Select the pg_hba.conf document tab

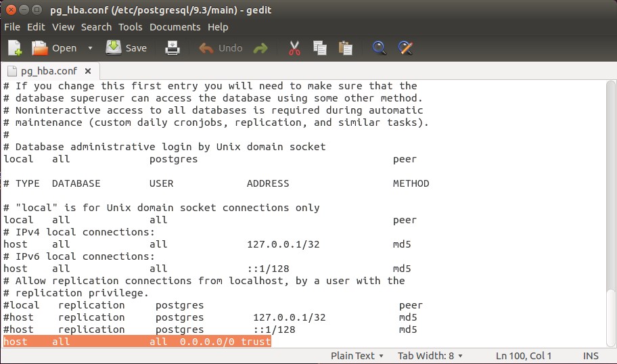(x=49, y=71)
